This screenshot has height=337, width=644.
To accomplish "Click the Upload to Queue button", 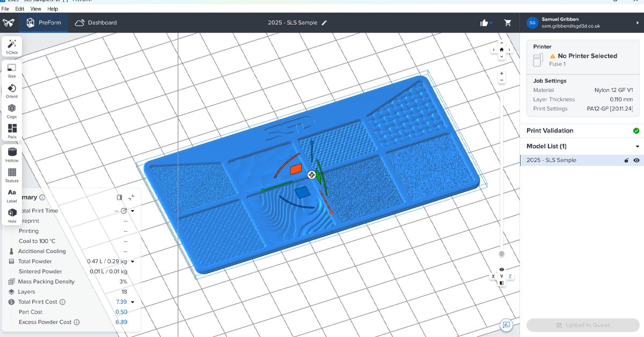I will pyautogui.click(x=582, y=325).
